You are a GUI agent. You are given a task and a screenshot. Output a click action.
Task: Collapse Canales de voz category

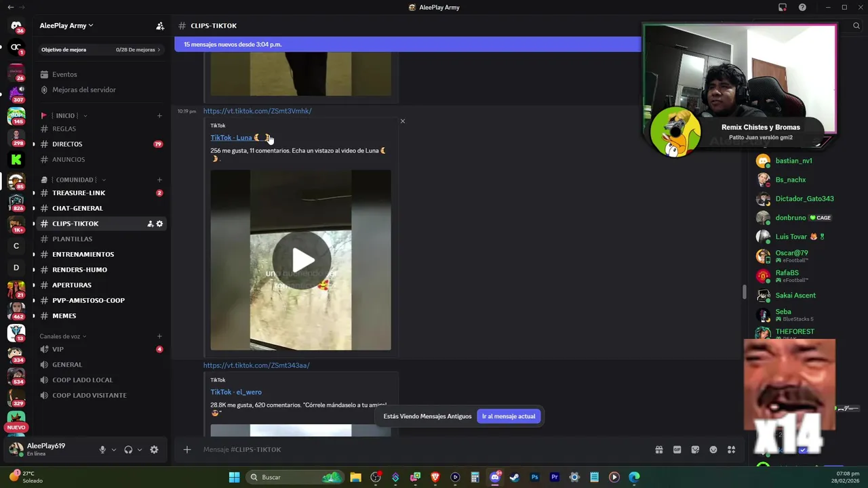pyautogui.click(x=63, y=336)
